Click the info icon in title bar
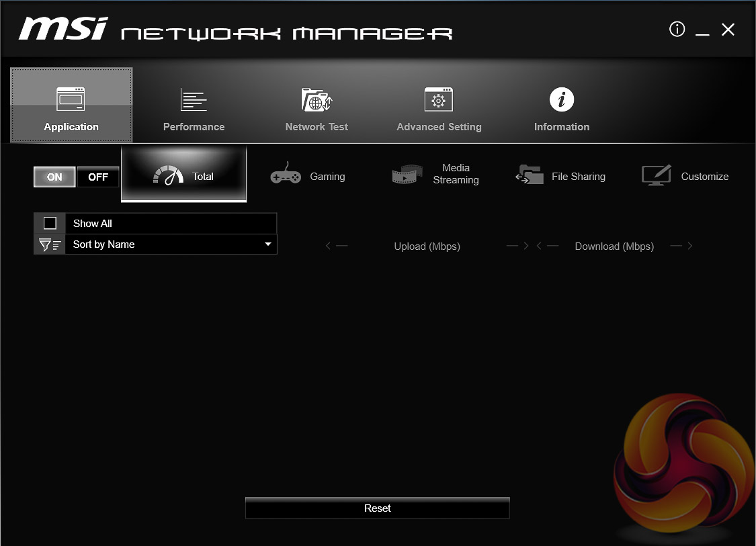Screen dimensions: 756x546 [677, 29]
